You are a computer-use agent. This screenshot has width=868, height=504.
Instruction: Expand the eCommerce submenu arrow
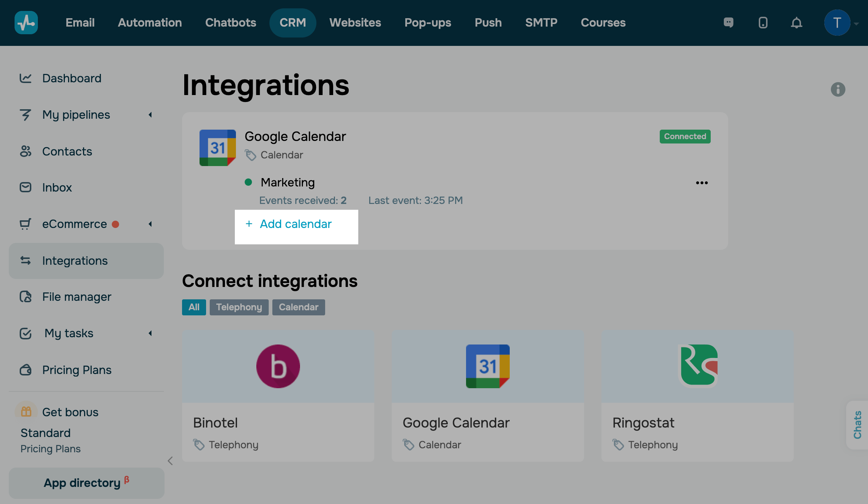150,224
